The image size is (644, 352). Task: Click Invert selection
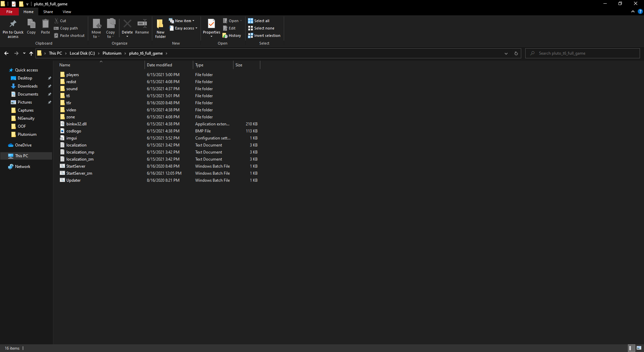point(264,36)
